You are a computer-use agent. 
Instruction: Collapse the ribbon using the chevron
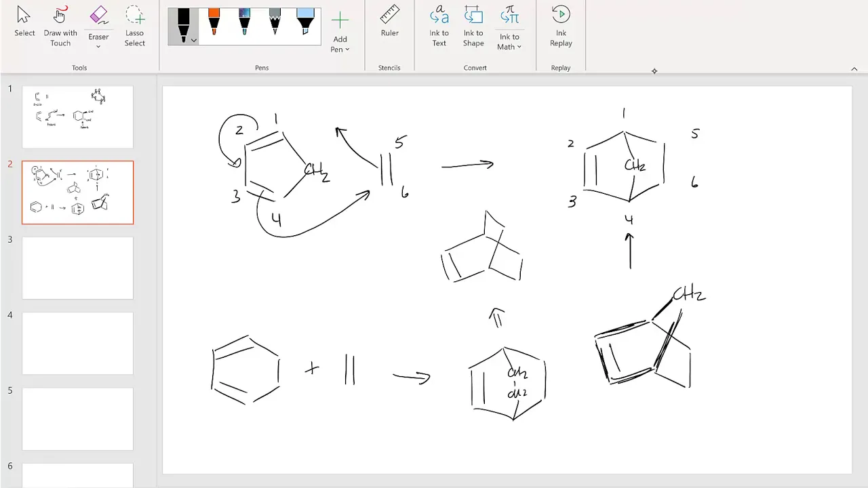[x=854, y=68]
